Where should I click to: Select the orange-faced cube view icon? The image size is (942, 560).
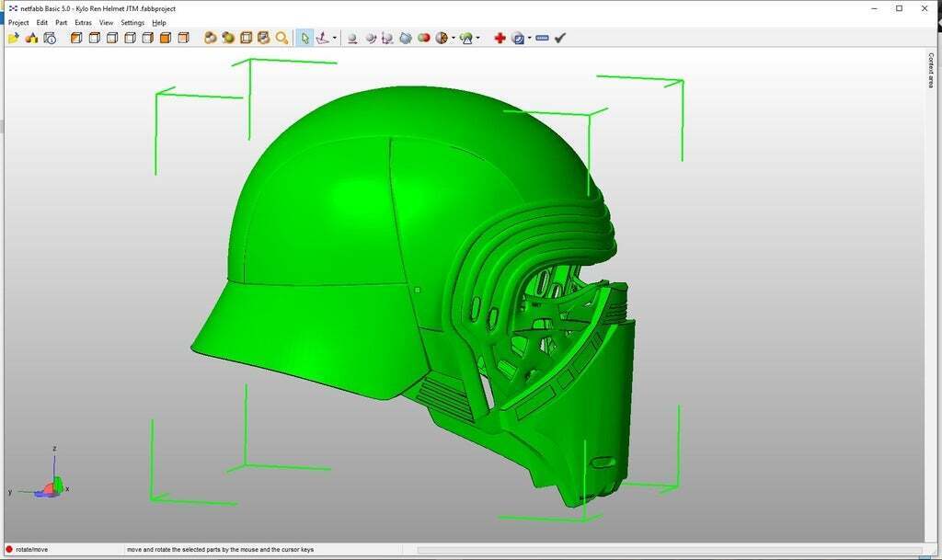pos(166,38)
